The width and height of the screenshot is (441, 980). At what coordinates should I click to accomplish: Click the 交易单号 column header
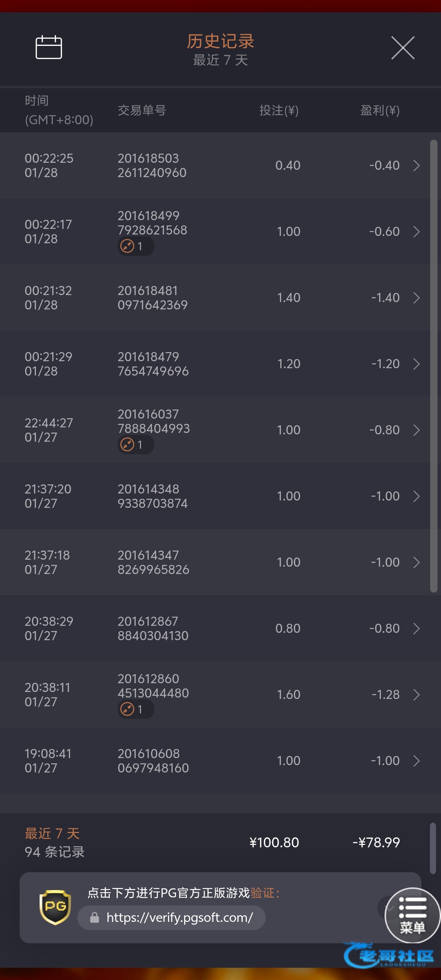click(141, 110)
